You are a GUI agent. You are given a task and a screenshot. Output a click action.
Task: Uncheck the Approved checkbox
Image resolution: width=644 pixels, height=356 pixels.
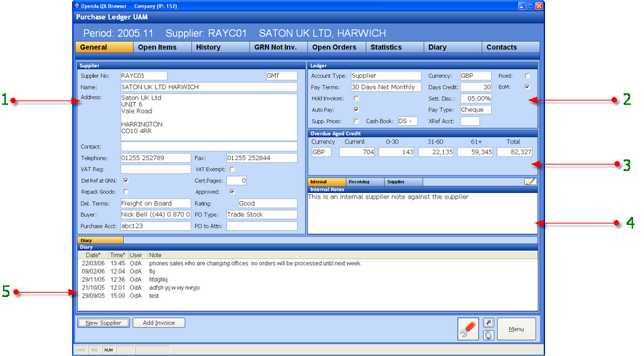232,191
